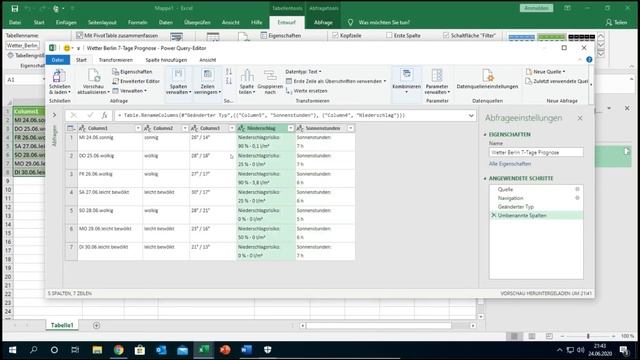
Task: Click the fx formula icon
Action: tap(104, 116)
